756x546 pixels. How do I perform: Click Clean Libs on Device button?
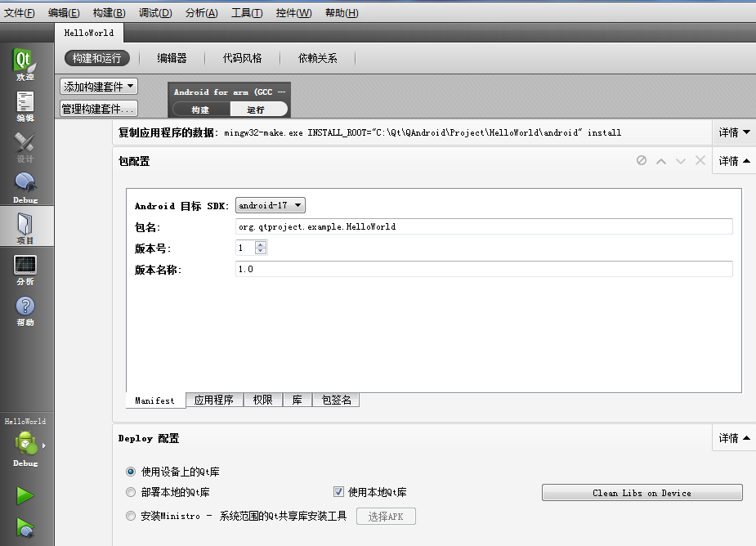click(x=642, y=493)
